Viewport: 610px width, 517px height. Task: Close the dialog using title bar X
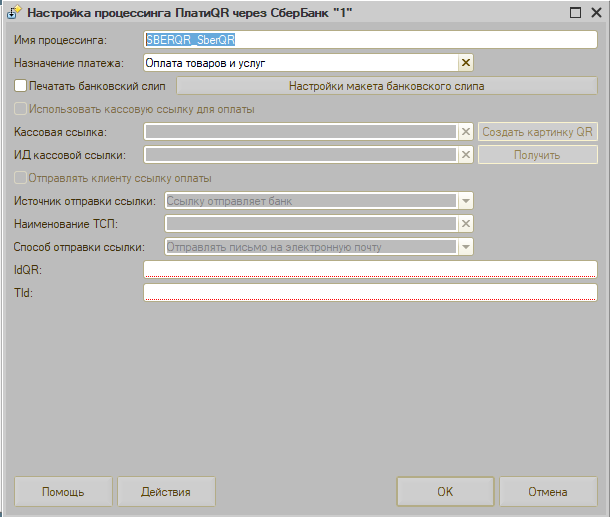pos(595,14)
